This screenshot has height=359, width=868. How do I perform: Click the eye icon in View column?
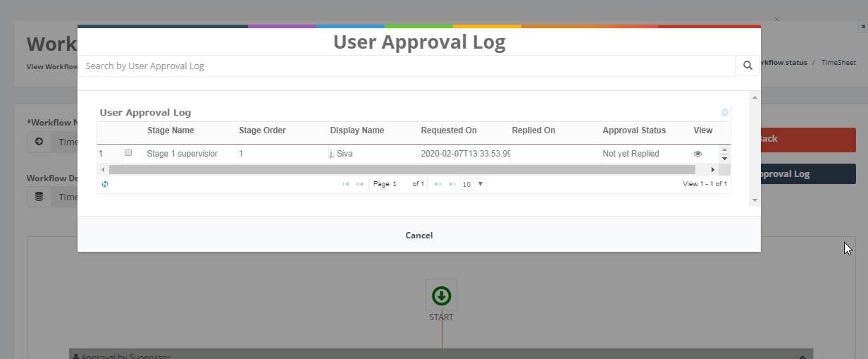pos(697,154)
